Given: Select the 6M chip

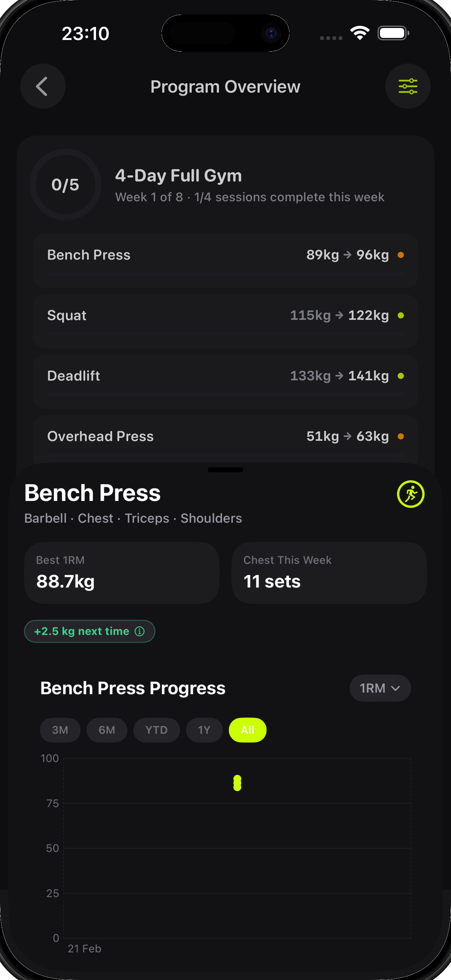Looking at the screenshot, I should coord(107,730).
